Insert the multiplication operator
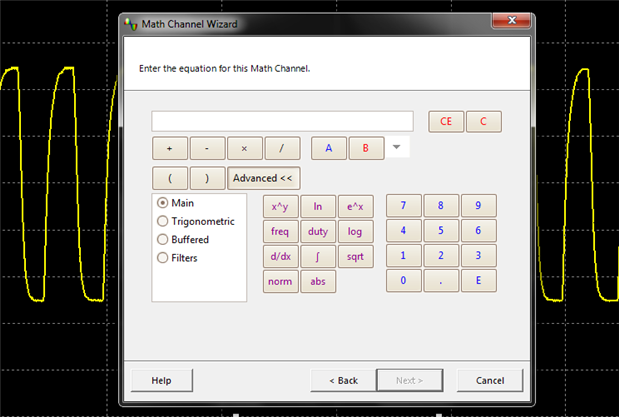This screenshot has width=619, height=417. 245,148
